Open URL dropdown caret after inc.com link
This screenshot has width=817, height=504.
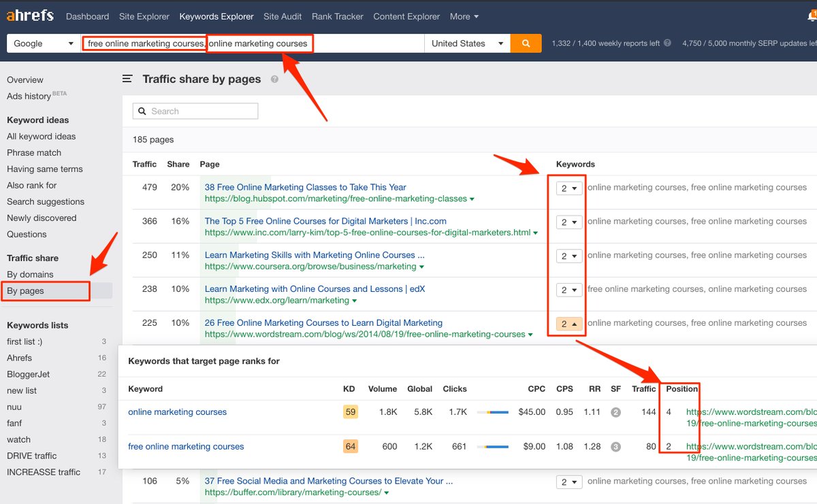535,233
